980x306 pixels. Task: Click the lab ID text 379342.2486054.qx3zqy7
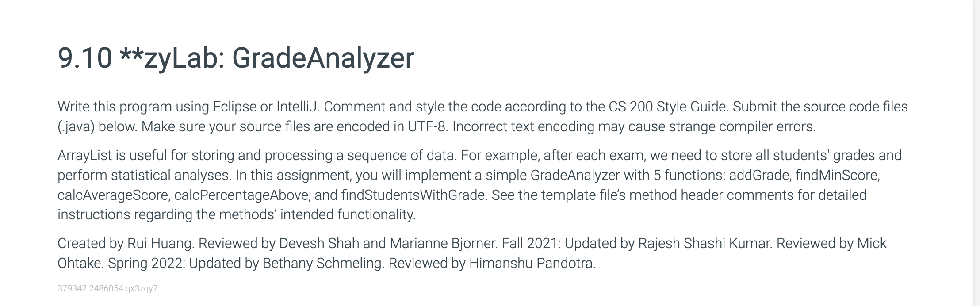(x=107, y=289)
